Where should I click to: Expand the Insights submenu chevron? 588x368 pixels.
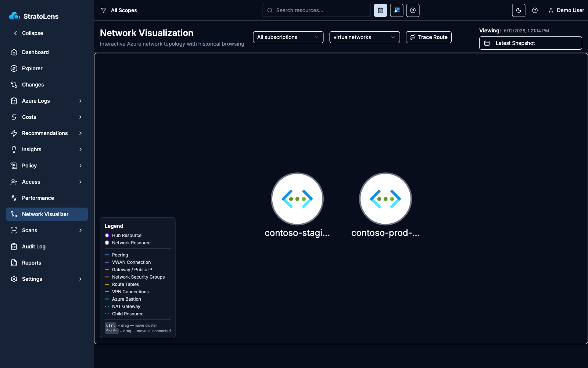[x=80, y=149]
